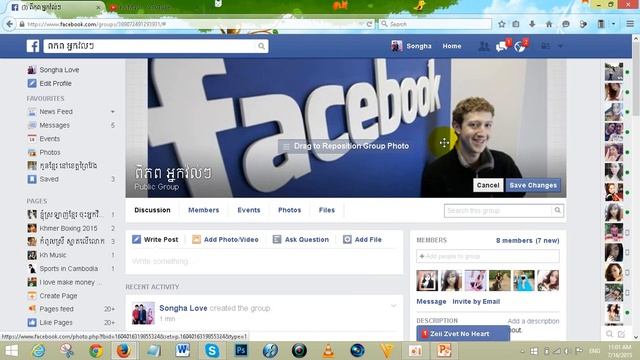Open the Firefox hamburger menu
640x360 pixels.
click(x=630, y=24)
